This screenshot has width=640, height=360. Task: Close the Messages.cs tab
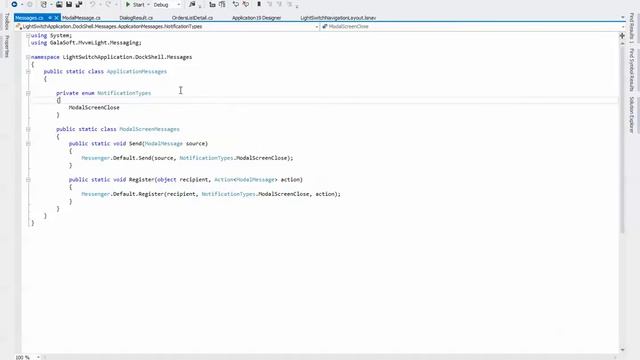tap(57, 18)
